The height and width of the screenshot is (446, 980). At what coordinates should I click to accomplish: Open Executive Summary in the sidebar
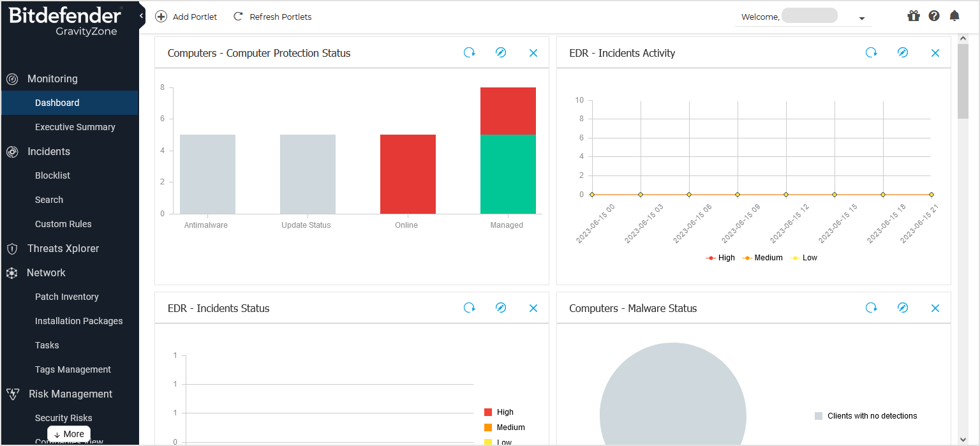point(75,127)
